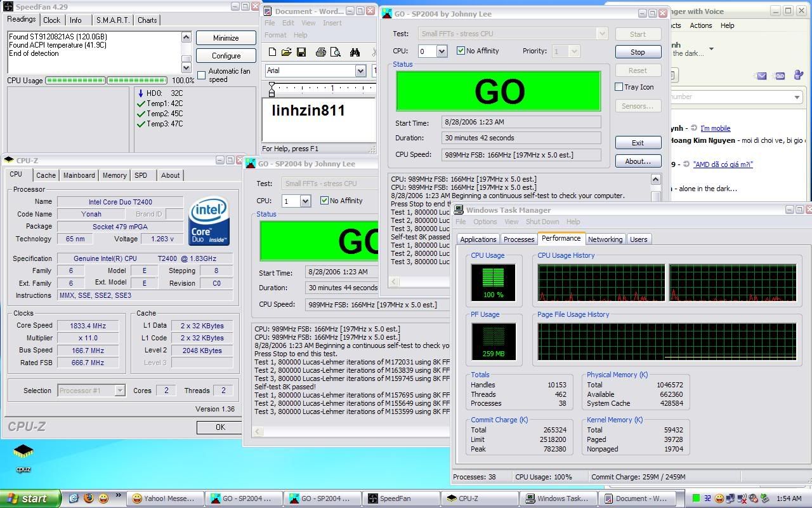Switch to the Clock tab in SpeedFan

click(51, 20)
